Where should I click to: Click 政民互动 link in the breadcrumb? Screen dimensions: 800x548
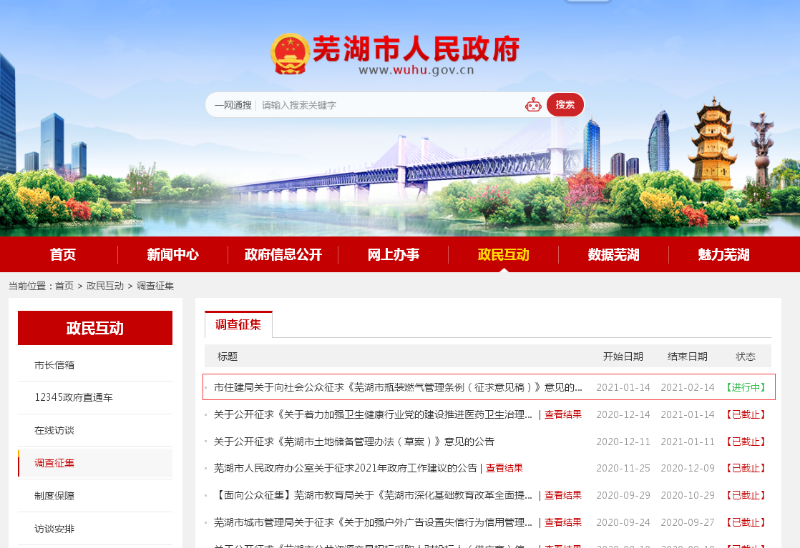(x=105, y=286)
